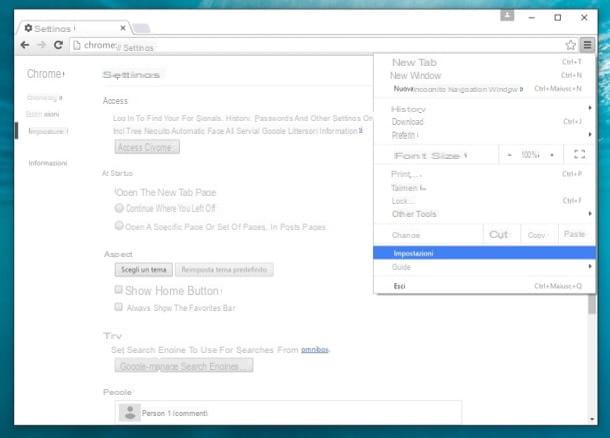Open a new tab using the blank tab button

click(141, 28)
